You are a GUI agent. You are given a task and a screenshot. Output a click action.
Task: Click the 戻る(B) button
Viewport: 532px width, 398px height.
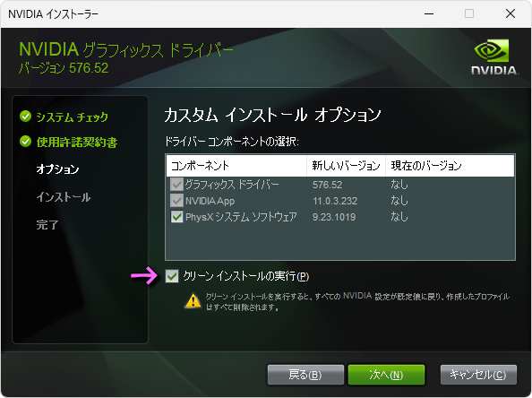305,375
